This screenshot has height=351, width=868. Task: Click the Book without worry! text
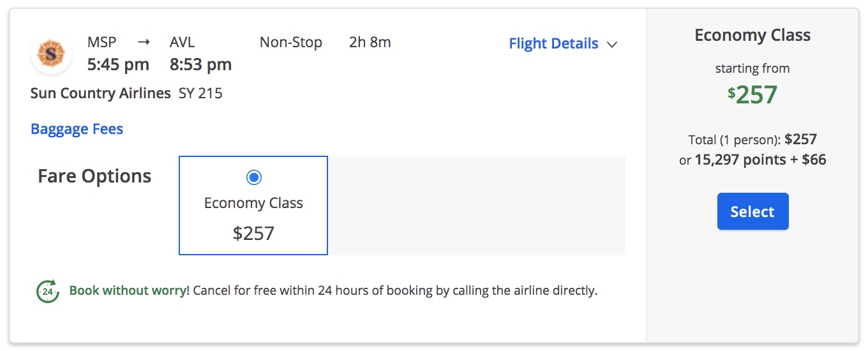(130, 290)
